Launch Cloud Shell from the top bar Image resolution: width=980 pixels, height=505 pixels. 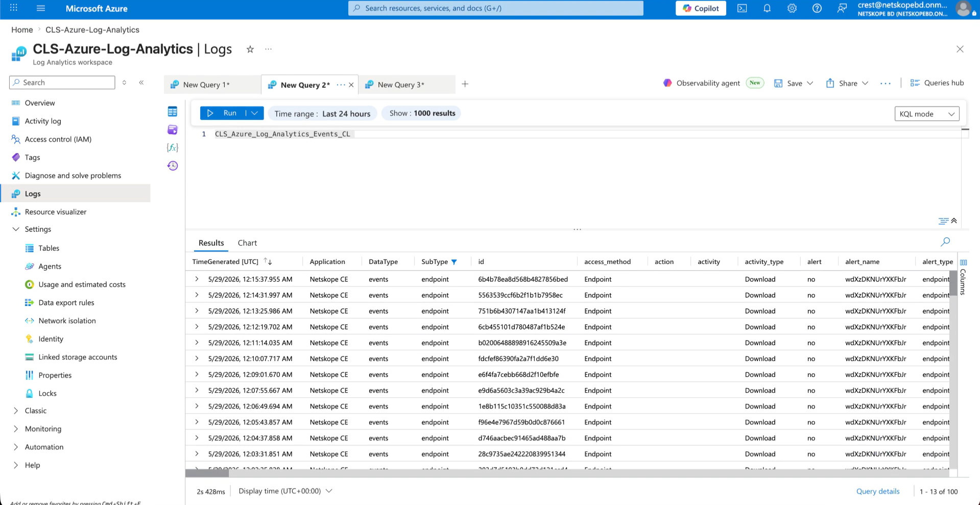742,8
